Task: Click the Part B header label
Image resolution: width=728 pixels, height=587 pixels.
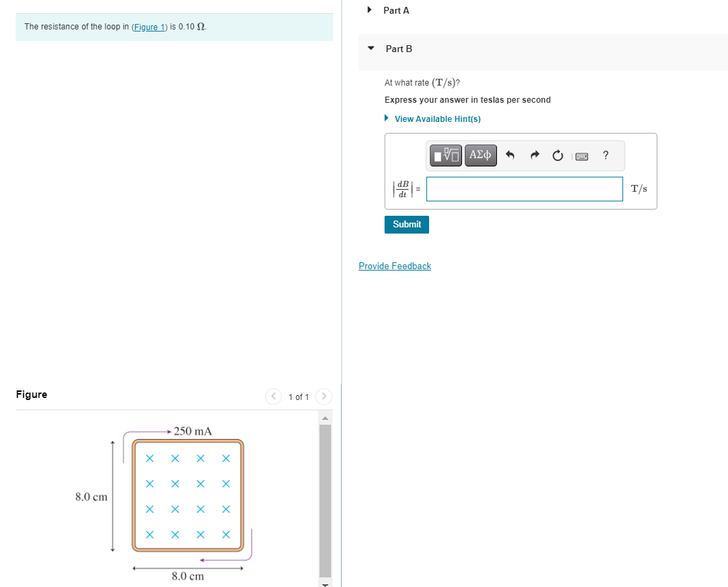Action: [398, 49]
